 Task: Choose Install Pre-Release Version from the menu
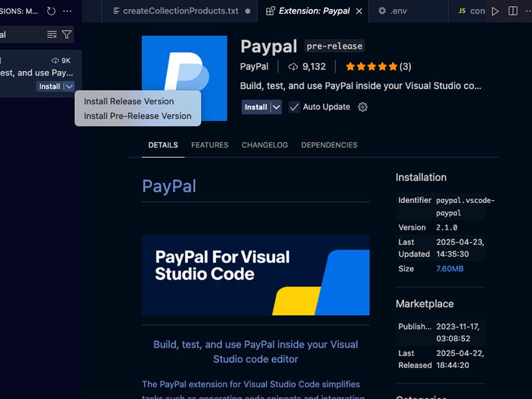tap(137, 116)
